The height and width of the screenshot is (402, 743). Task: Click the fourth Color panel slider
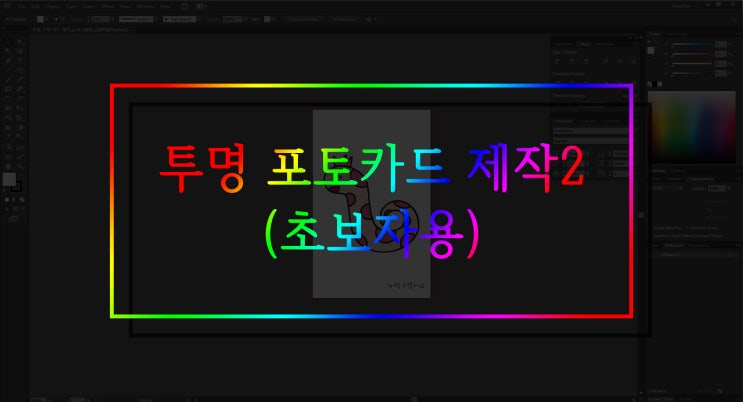692,73
